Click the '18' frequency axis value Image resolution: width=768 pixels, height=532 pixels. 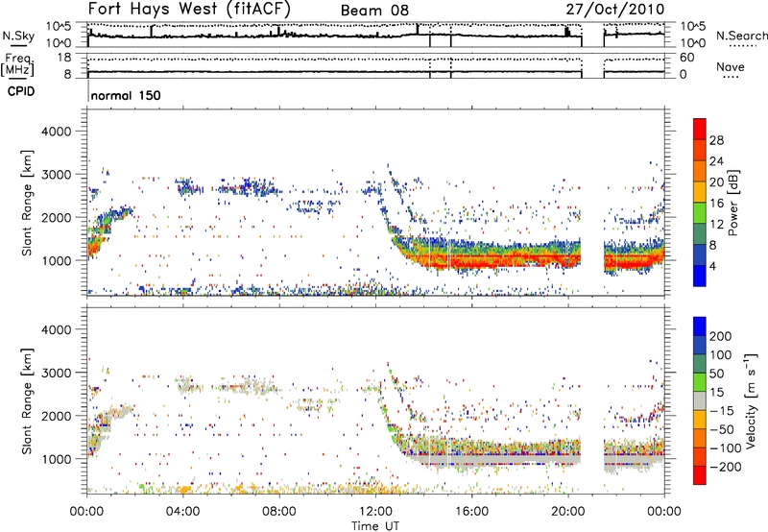pyautogui.click(x=64, y=58)
